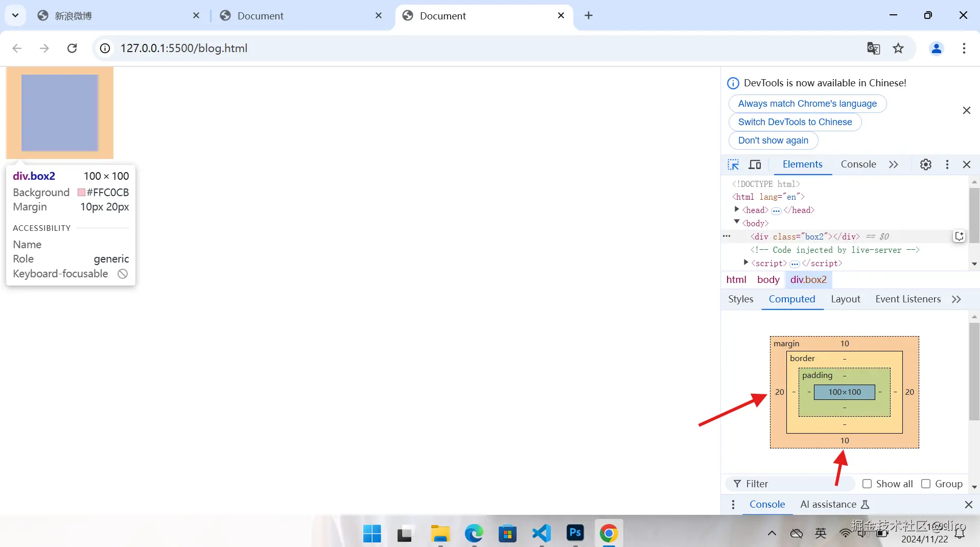Enable the Group checkbox
This screenshot has height=547, width=980.
925,484
